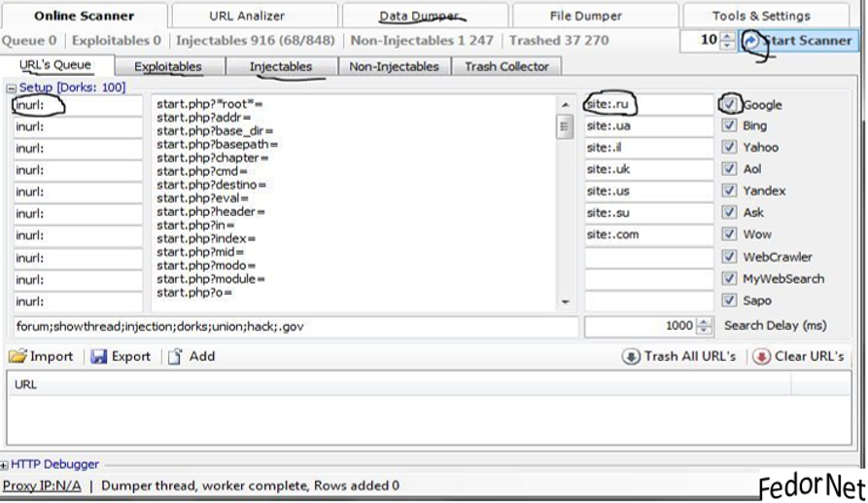This screenshot has height=503, width=868.
Task: Select the start.php?index= dork line
Action: click(x=206, y=238)
